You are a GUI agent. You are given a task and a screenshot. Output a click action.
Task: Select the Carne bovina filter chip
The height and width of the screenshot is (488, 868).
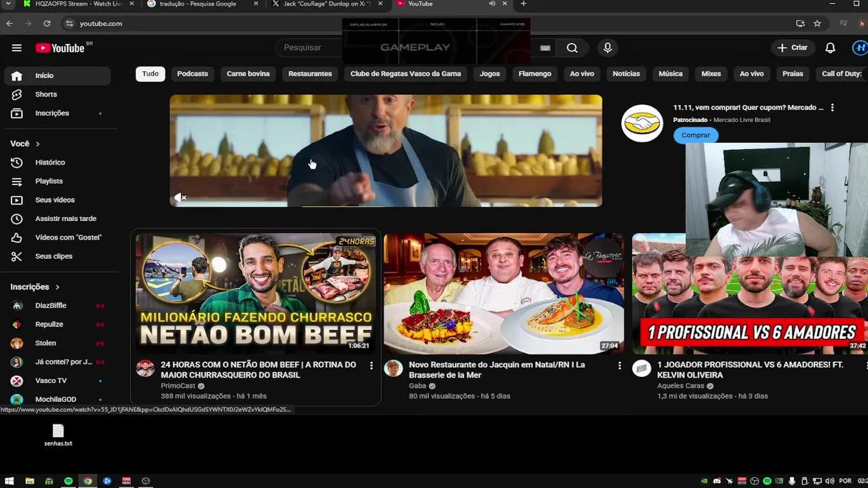point(248,74)
